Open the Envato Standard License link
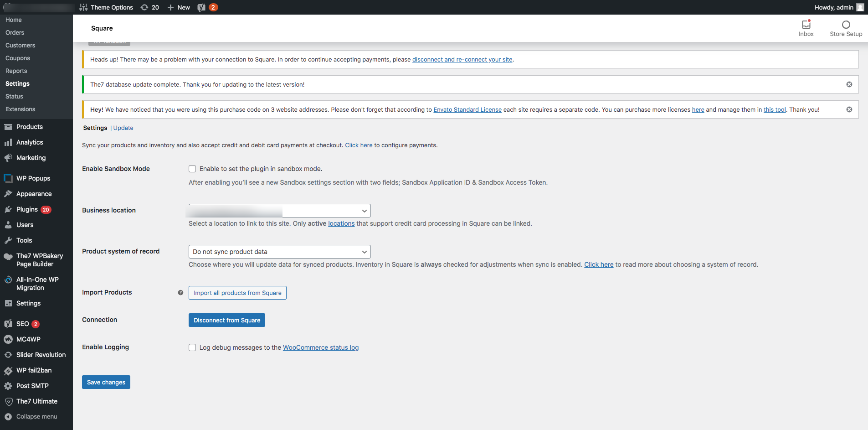 tap(467, 110)
